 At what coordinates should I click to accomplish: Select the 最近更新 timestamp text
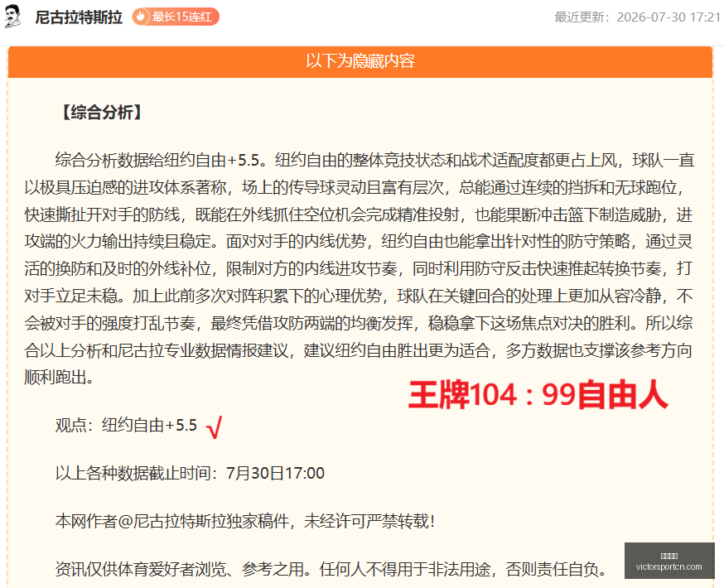[637, 17]
